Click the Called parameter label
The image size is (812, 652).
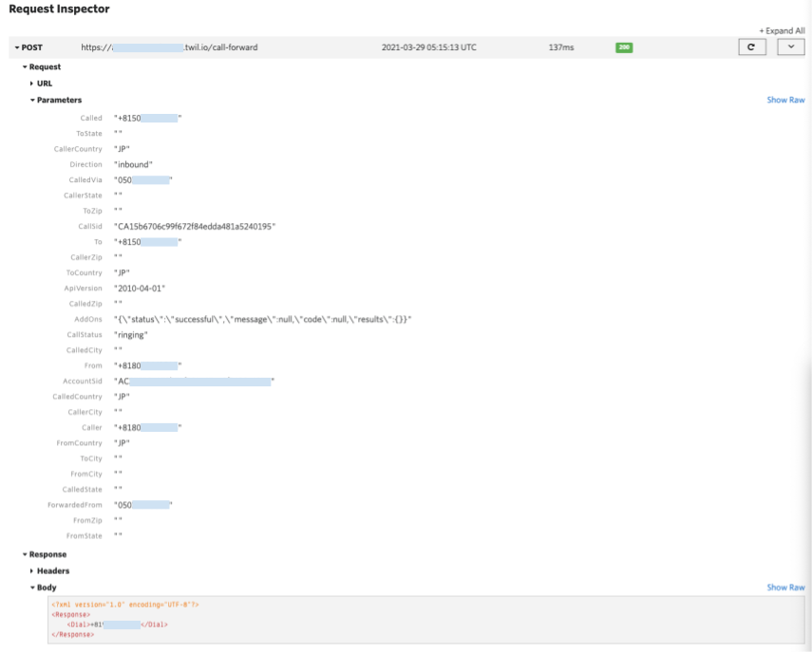[91, 118]
